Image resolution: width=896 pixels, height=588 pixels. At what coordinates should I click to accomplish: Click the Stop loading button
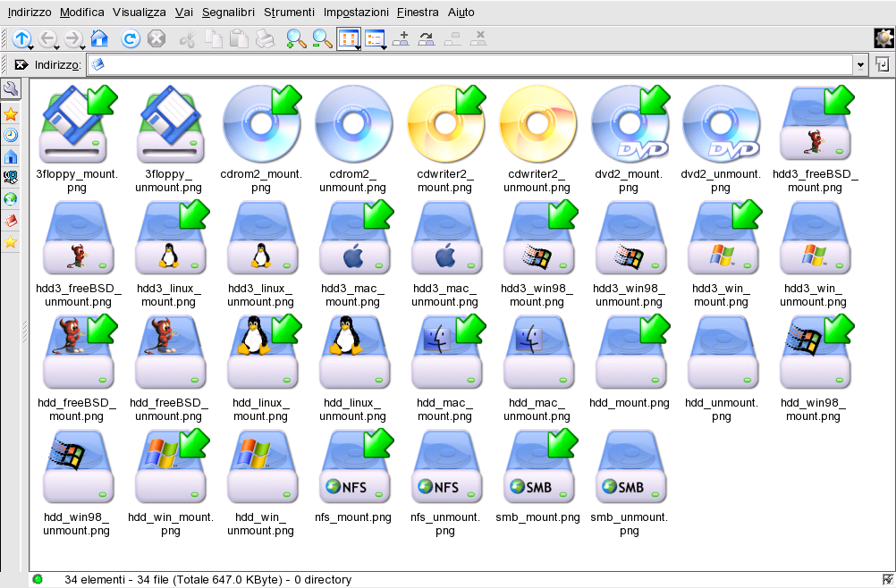tap(156, 38)
